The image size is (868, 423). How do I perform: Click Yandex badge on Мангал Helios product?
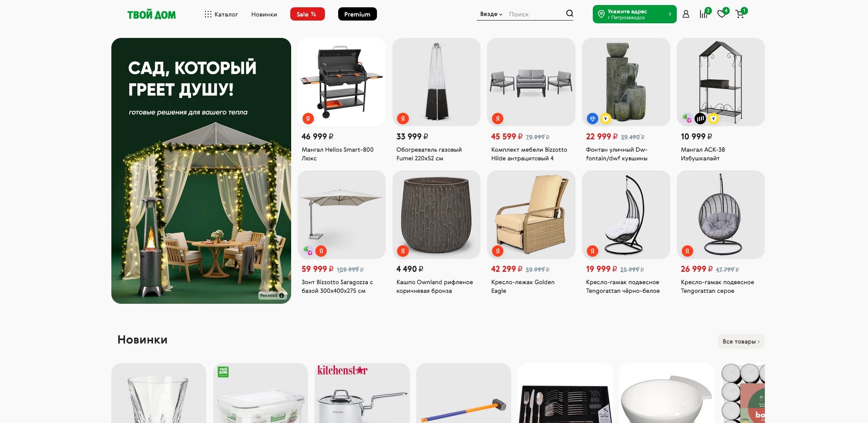pyautogui.click(x=308, y=119)
